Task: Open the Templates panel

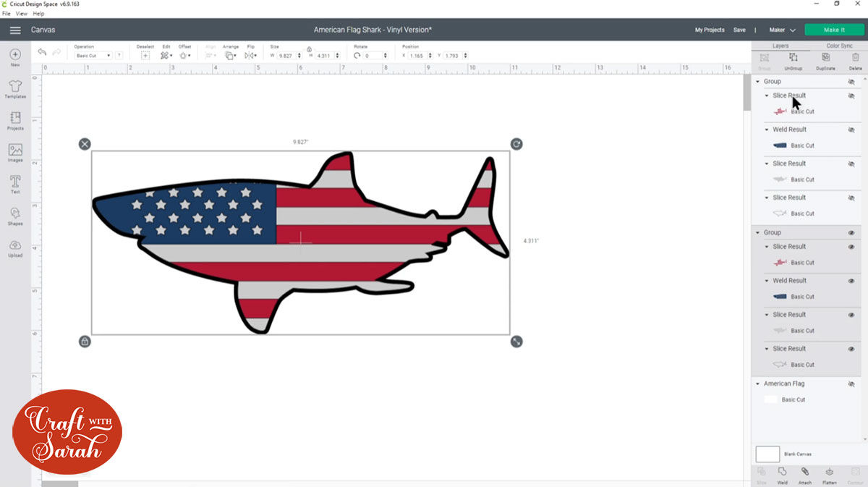Action: click(x=15, y=89)
